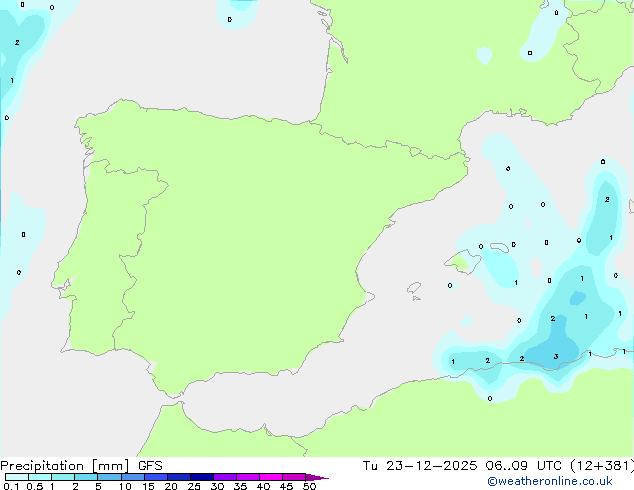Click the '15' legend scale label
634x490 pixels.
pyautogui.click(x=148, y=486)
